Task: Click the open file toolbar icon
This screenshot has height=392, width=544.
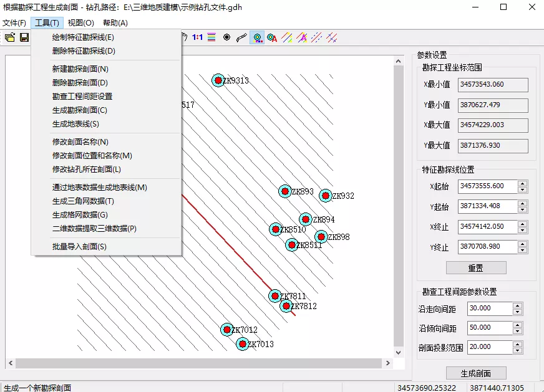Action: pyautogui.click(x=10, y=37)
